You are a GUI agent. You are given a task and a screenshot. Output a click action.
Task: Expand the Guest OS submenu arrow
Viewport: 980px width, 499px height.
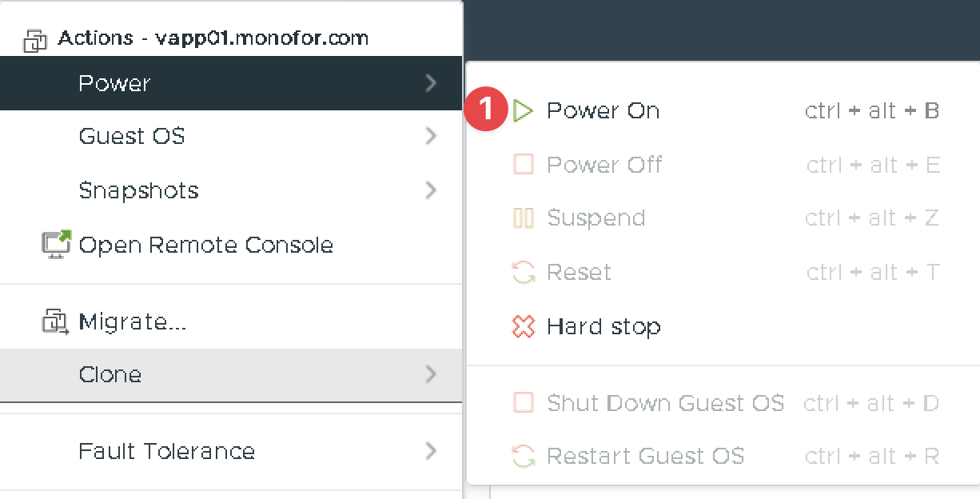[431, 136]
